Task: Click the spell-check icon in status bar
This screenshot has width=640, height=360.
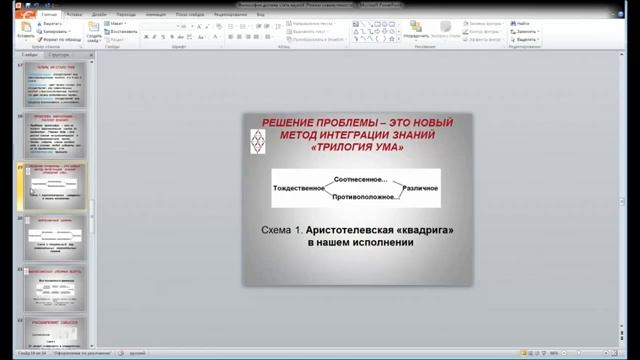Action: 121,353
